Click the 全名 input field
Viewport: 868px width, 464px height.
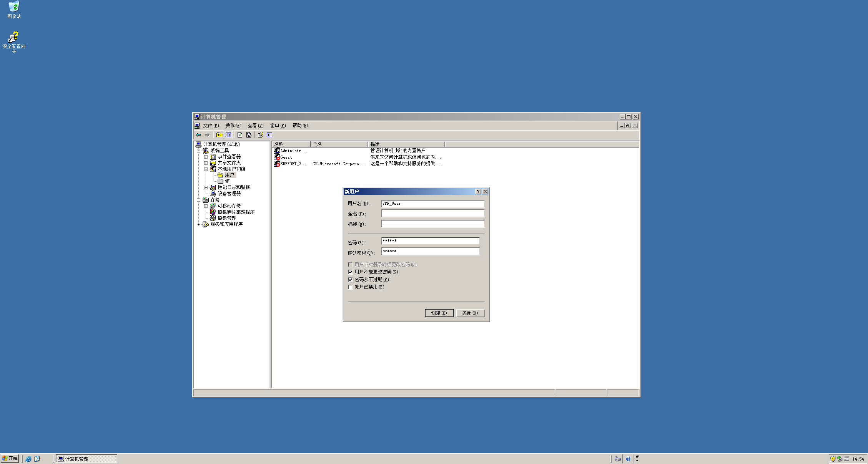[433, 214]
